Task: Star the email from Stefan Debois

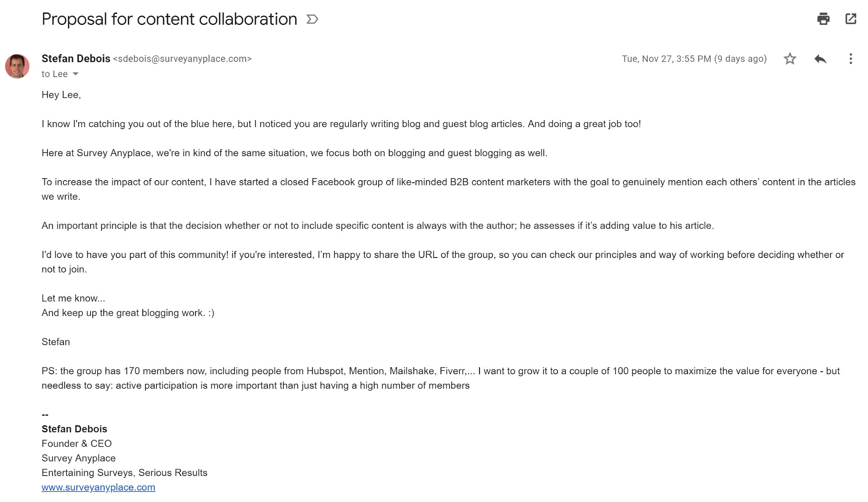Action: (790, 59)
